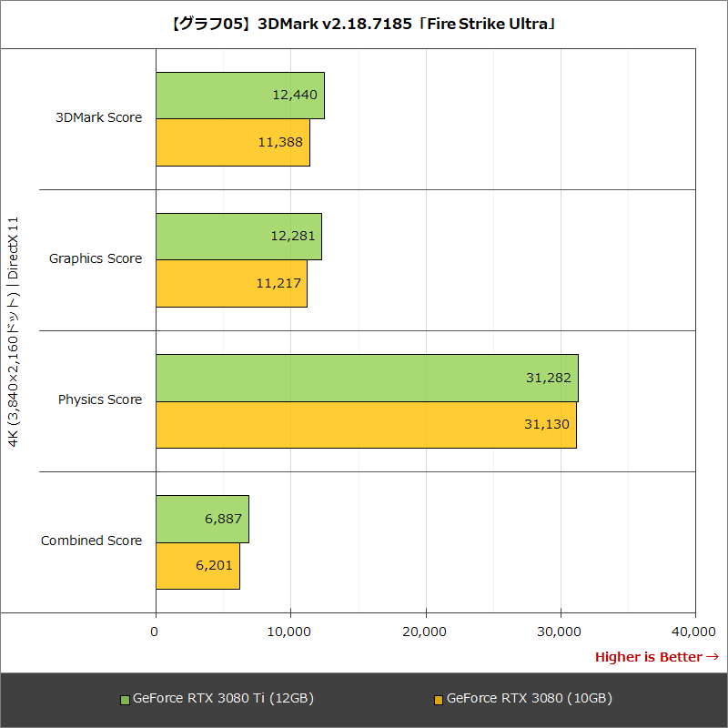This screenshot has height=728, width=728.
Task: Click the yellow 3DMark Score bar
Action: pos(232,143)
